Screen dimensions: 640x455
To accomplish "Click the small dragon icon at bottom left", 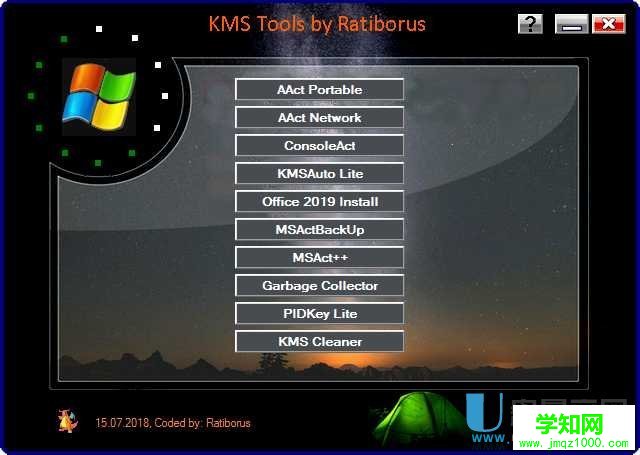I will 68,421.
